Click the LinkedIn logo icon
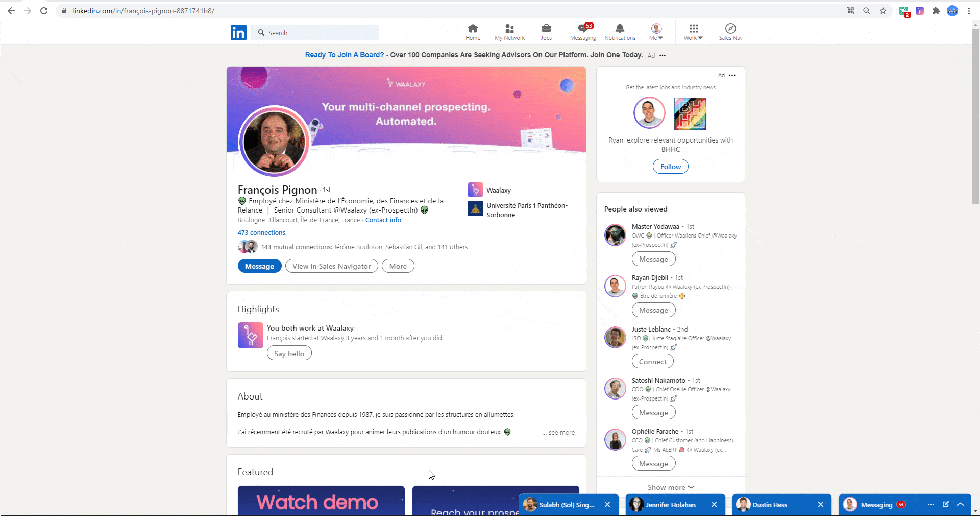The image size is (980, 516). click(238, 33)
